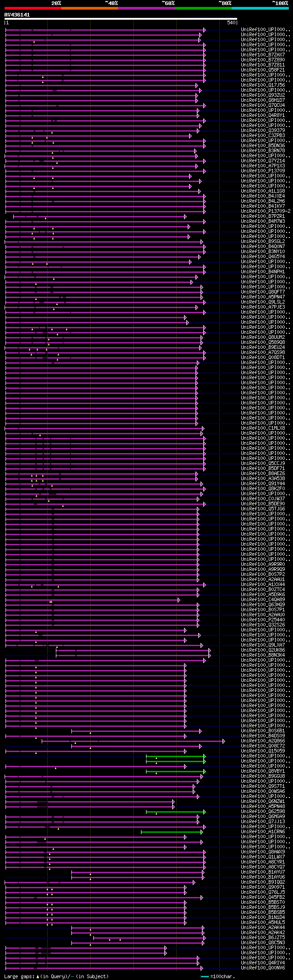View subject UniRef100_A7P1X3

point(263,166)
